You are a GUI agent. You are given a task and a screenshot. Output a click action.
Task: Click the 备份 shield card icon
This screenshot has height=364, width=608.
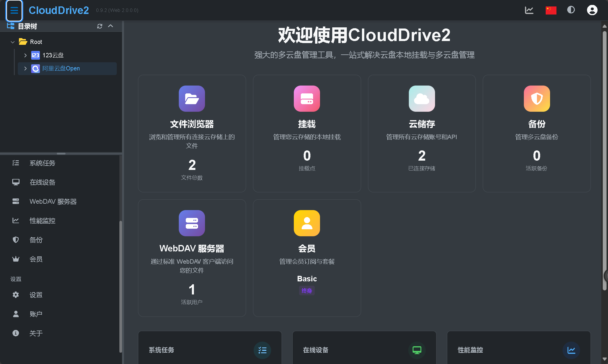point(537,99)
